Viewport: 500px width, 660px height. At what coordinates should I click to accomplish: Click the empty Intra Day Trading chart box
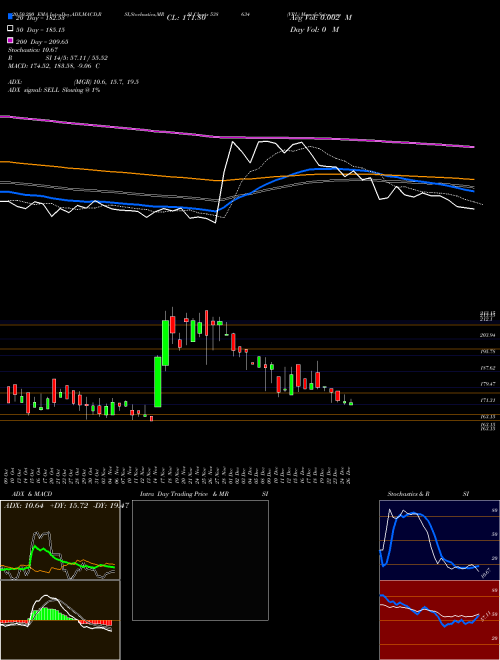pos(200,560)
